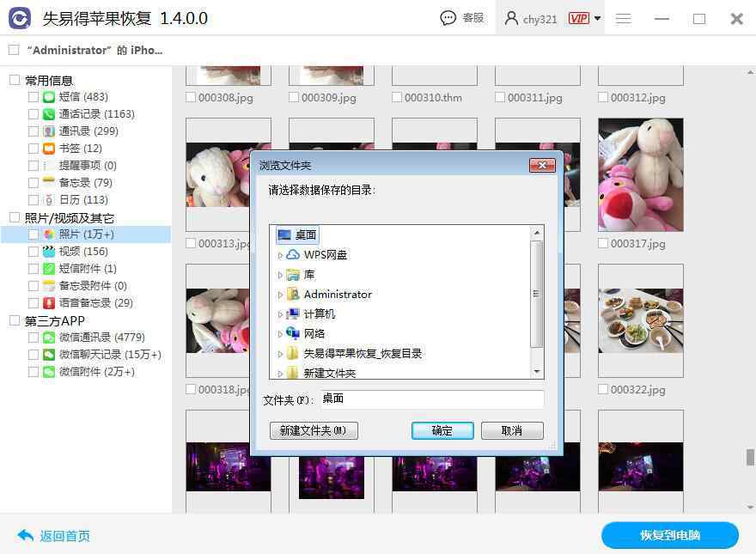Click the 短信 messages icon

(49, 97)
